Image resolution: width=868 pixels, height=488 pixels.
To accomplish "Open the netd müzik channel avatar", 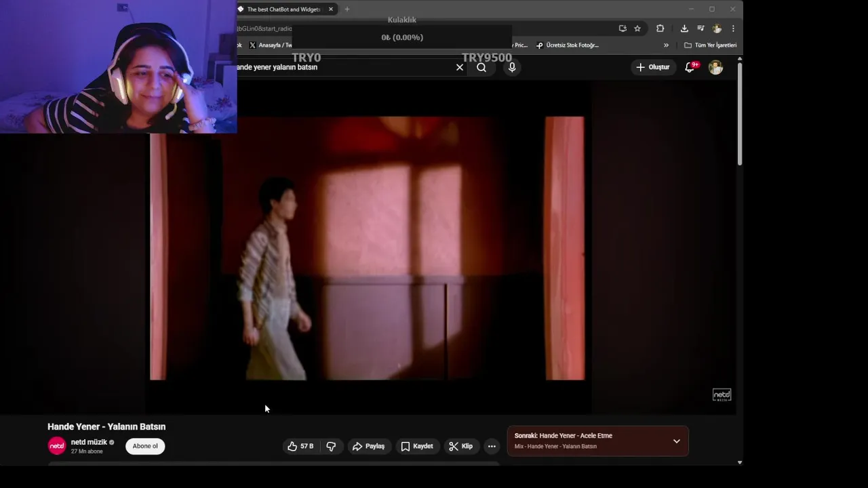I will coord(57,446).
